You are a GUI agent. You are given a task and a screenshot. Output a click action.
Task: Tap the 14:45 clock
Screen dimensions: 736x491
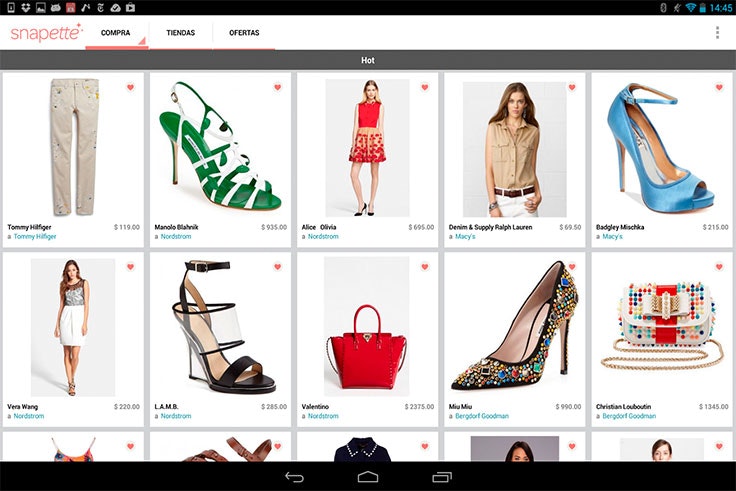point(721,8)
